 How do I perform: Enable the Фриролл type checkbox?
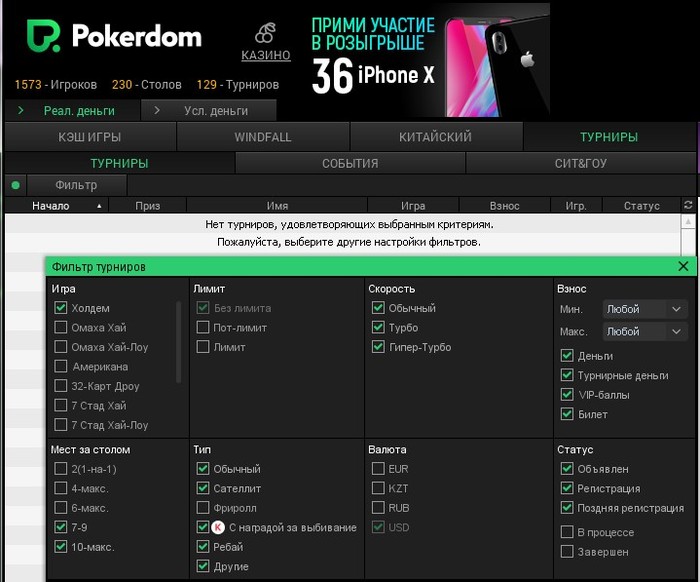203,508
